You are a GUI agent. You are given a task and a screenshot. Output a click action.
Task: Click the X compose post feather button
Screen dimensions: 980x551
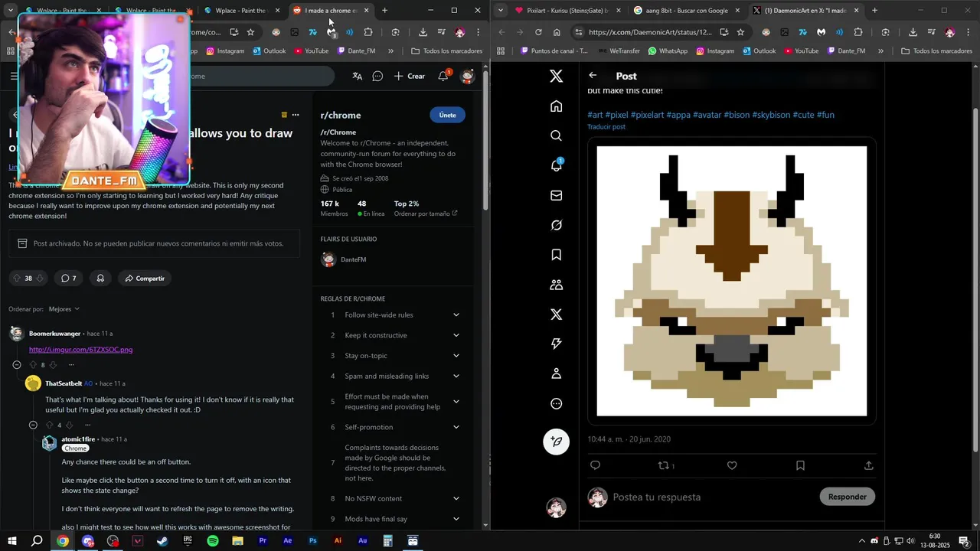(557, 442)
